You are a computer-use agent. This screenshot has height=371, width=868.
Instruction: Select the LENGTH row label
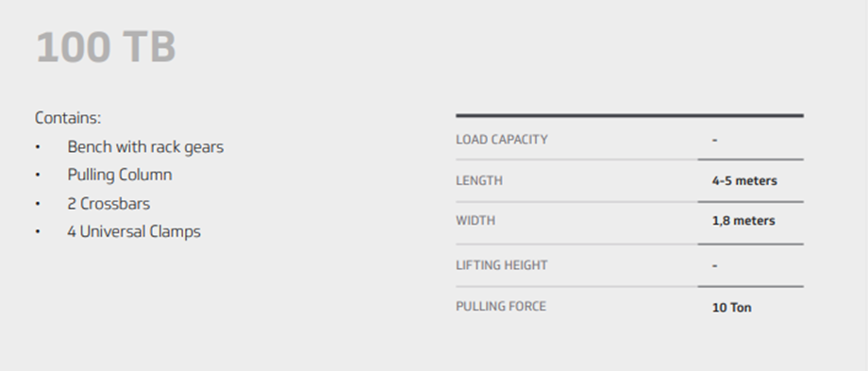click(479, 180)
